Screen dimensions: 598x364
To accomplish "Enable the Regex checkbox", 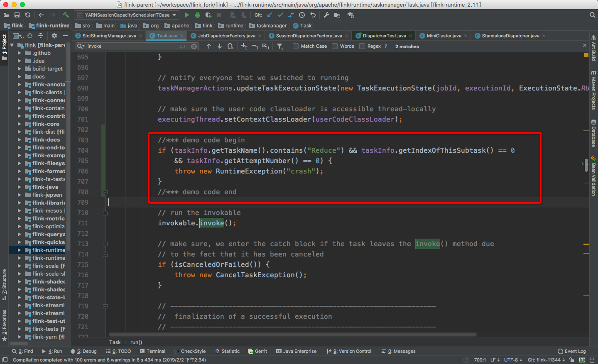I will pyautogui.click(x=362, y=46).
